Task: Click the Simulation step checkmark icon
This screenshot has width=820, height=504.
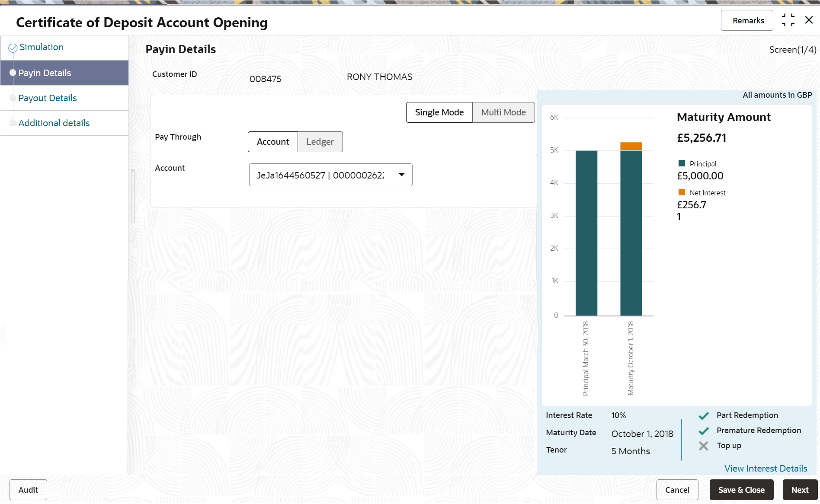Action: point(13,48)
